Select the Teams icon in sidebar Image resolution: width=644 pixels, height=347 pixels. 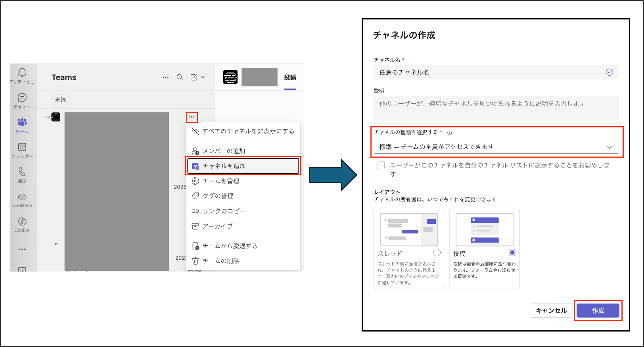22,122
